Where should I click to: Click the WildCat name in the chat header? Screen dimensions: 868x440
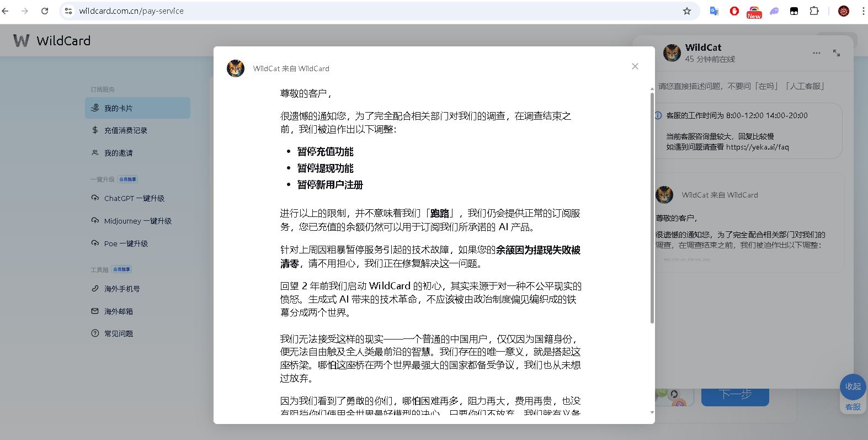[703, 47]
